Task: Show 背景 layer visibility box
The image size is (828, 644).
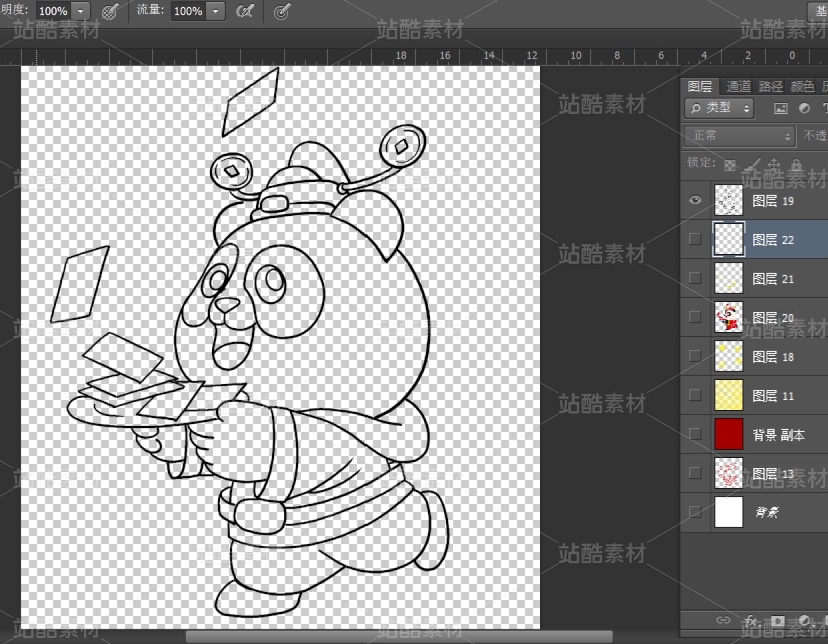Action: (695, 512)
